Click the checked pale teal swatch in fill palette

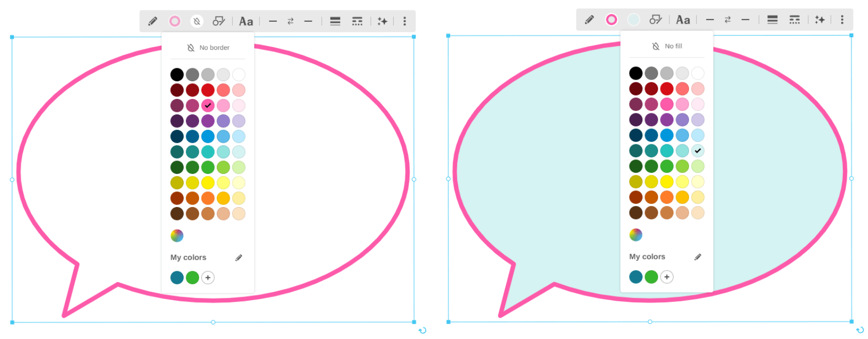click(698, 151)
